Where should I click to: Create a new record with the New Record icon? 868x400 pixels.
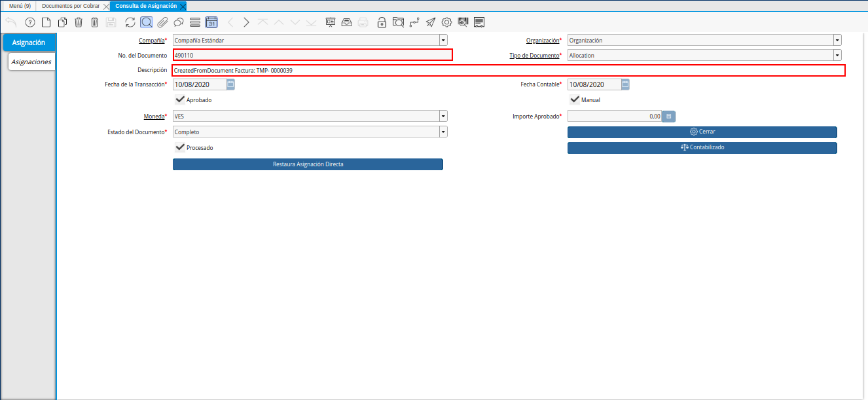click(46, 22)
